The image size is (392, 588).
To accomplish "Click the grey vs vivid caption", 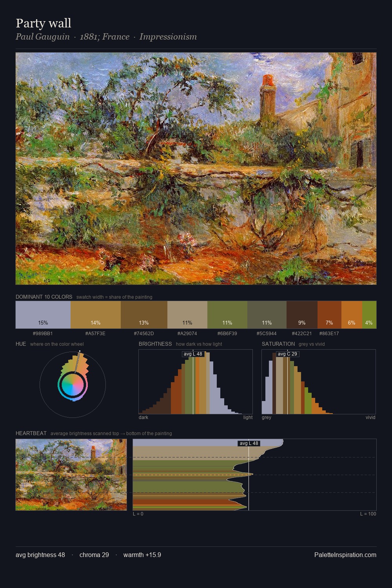I will click(312, 344).
